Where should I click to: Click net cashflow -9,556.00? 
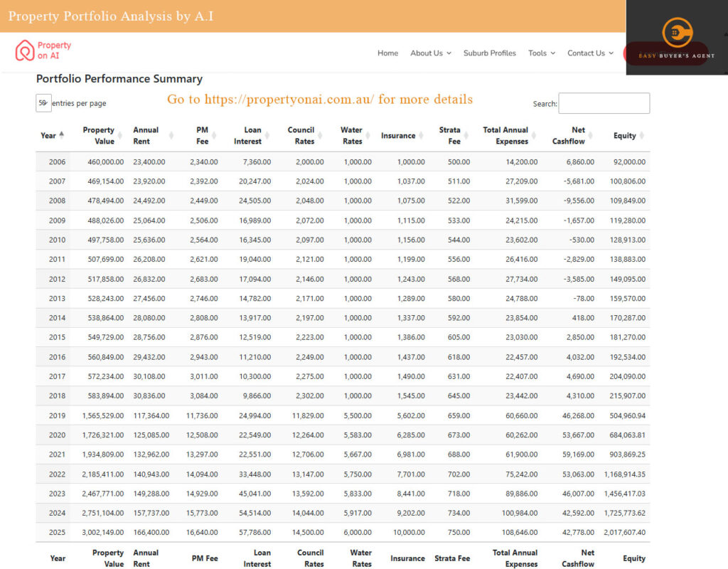coord(579,201)
